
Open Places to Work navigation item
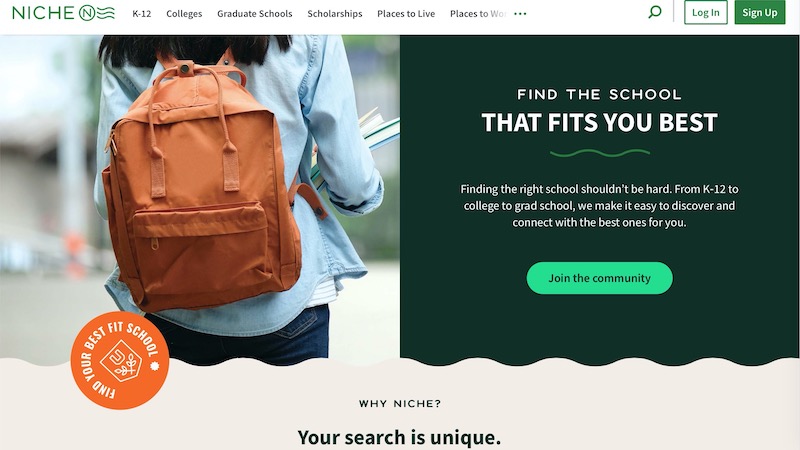point(479,14)
